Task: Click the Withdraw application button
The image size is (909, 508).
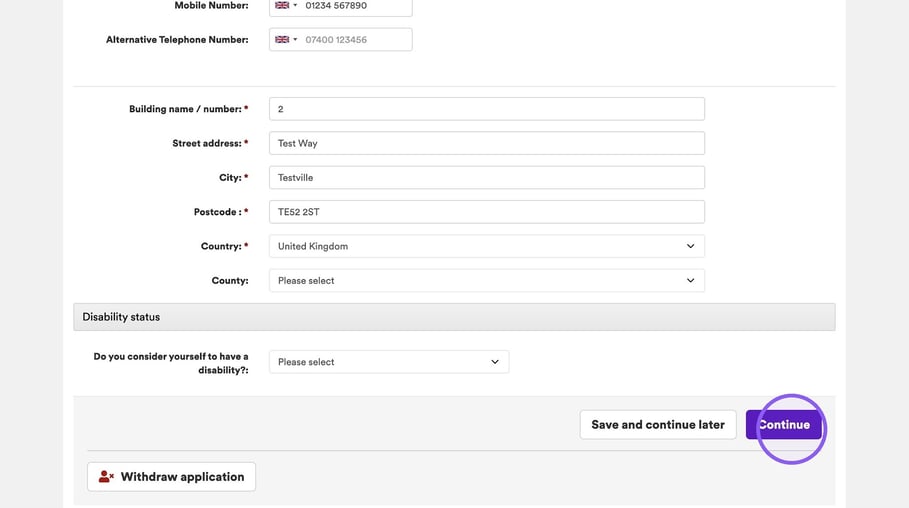Action: point(172,477)
